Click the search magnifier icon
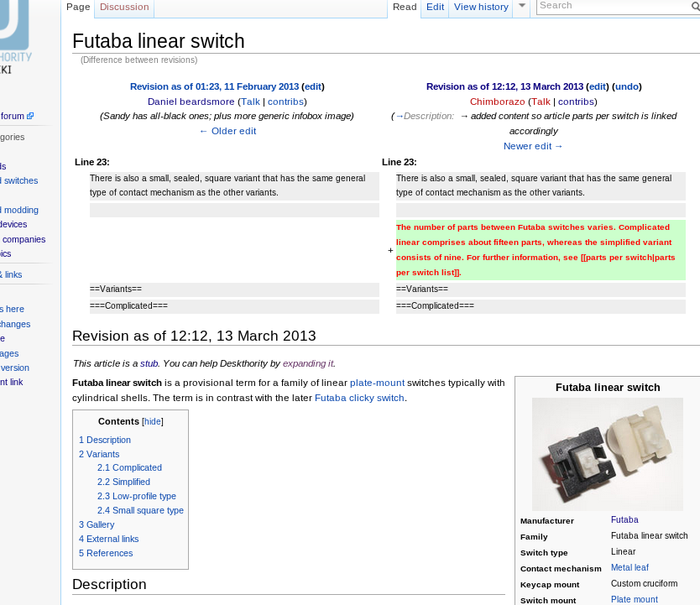 (693, 7)
